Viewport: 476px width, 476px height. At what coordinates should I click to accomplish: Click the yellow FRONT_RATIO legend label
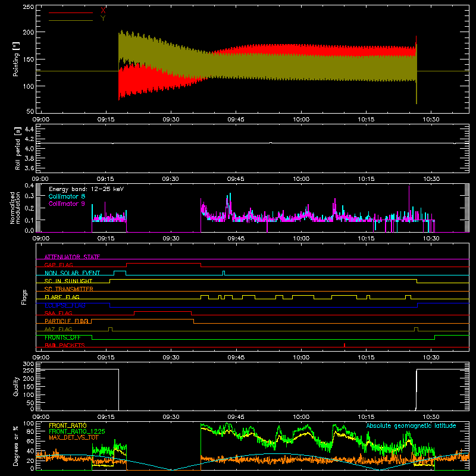tap(68, 425)
